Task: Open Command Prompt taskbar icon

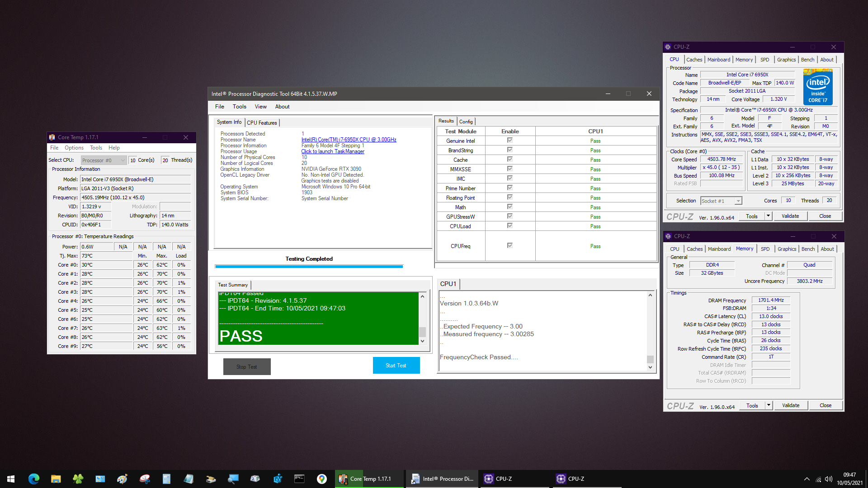Action: pos(299,479)
